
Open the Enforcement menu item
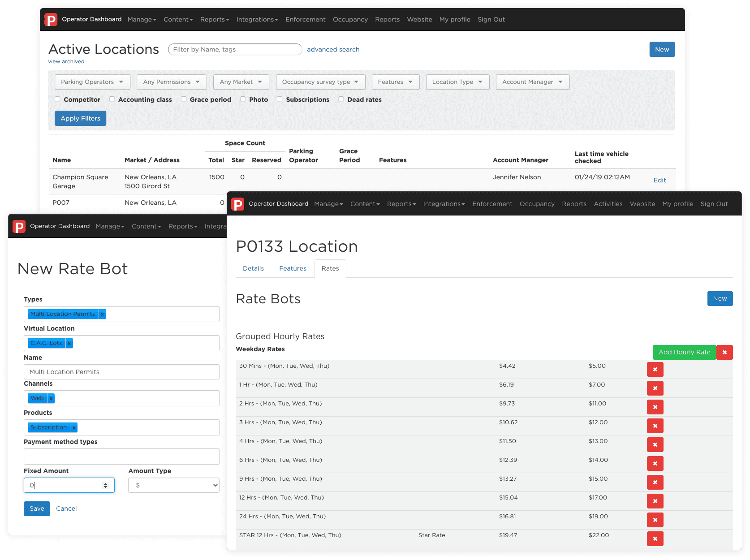pyautogui.click(x=492, y=204)
